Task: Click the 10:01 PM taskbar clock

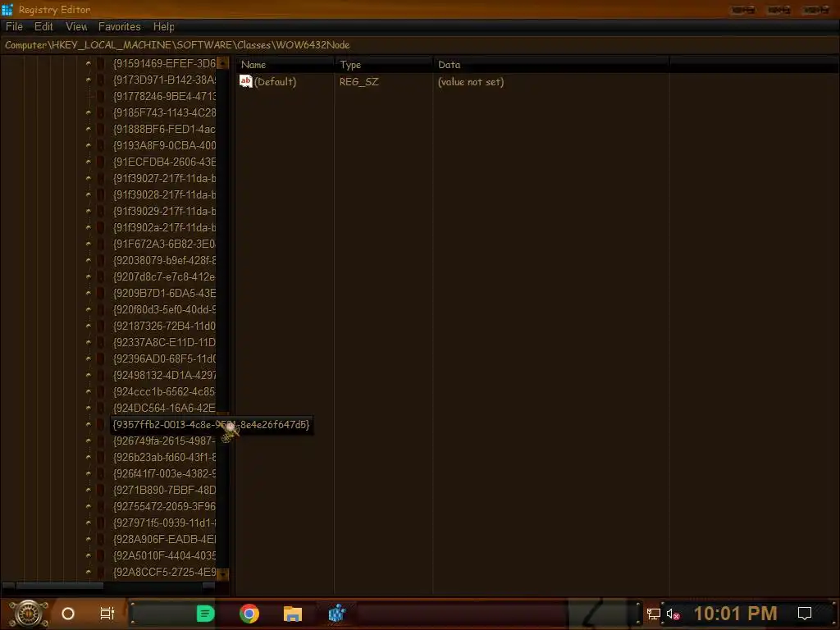Action: pyautogui.click(x=735, y=614)
